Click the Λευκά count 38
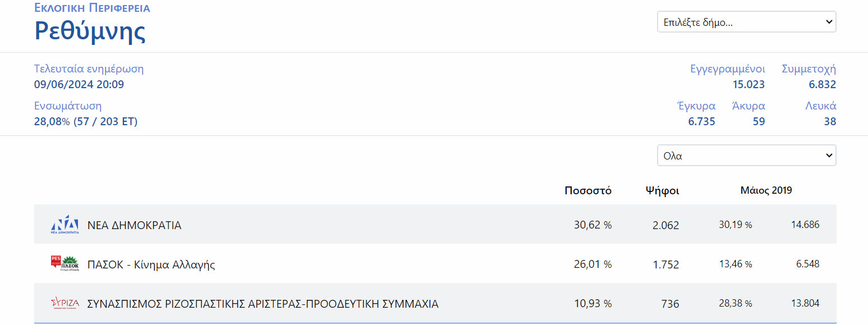Screen dimensions: 868x324 (830, 121)
